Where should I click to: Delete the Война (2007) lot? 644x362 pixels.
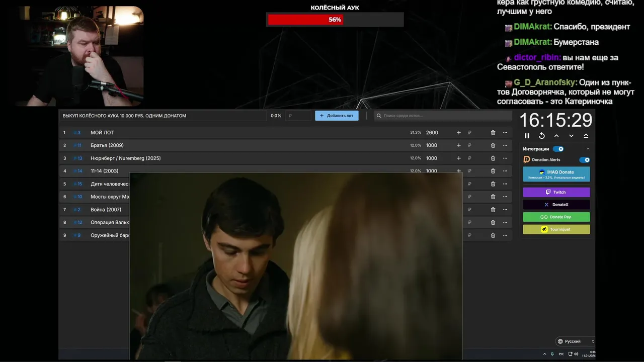(493, 210)
